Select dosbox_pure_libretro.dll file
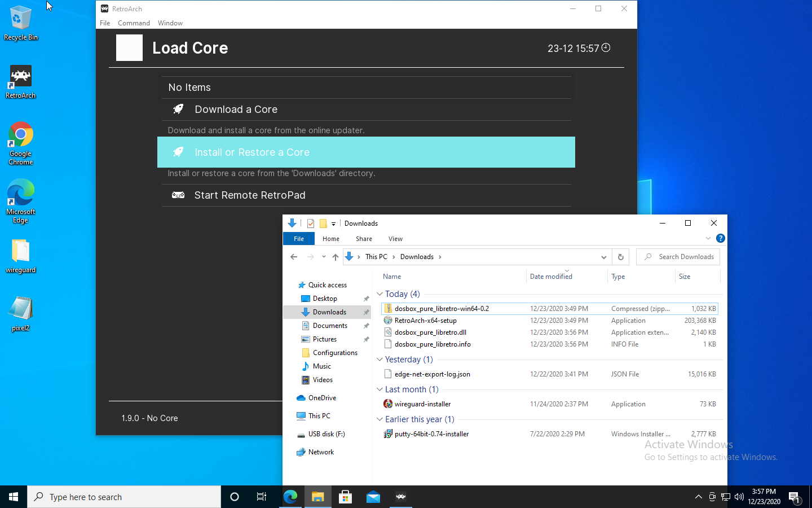 [x=430, y=332]
